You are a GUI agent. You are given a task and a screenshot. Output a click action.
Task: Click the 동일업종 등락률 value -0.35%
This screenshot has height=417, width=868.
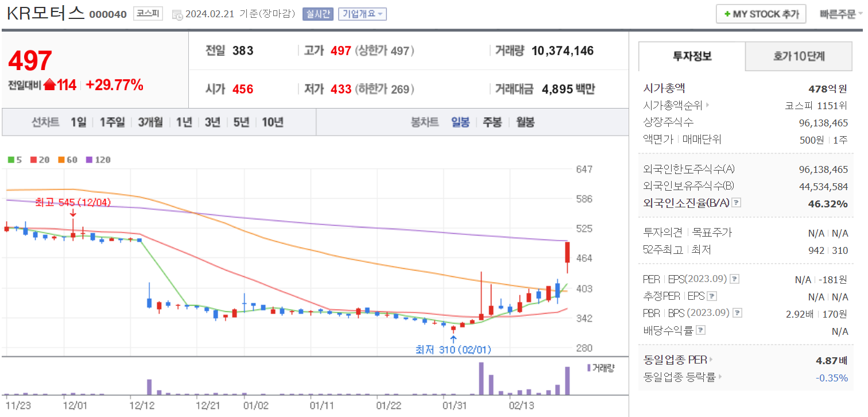point(832,377)
